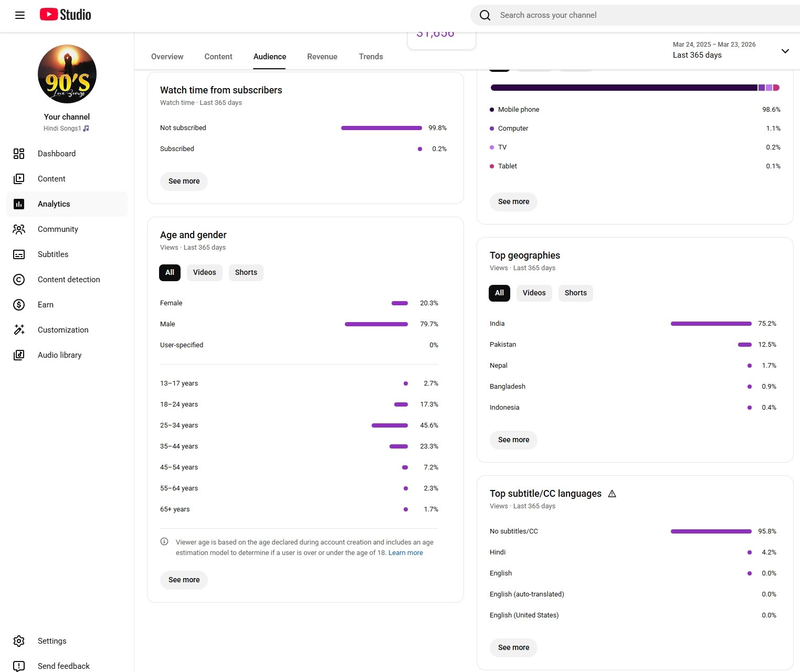Click the Learn more link
Screen dimensions: 800x672
405,553
